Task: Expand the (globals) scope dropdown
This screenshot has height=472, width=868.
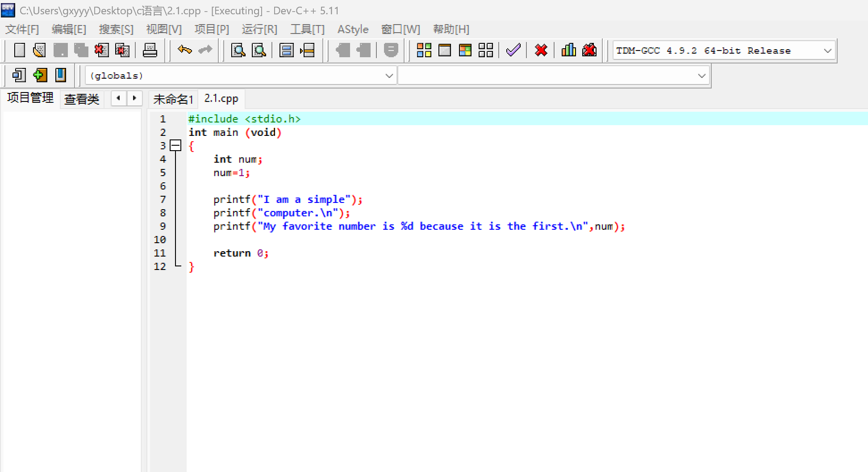Action: coord(241,76)
